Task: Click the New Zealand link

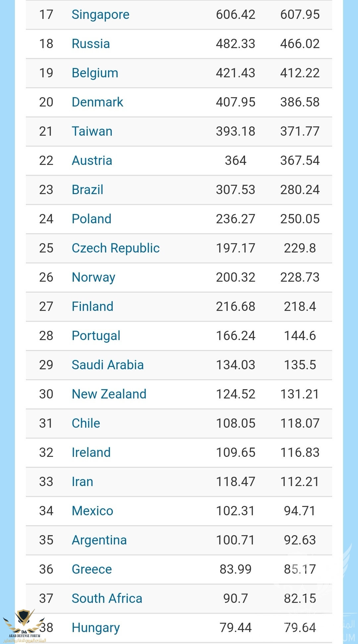Action: (x=109, y=394)
